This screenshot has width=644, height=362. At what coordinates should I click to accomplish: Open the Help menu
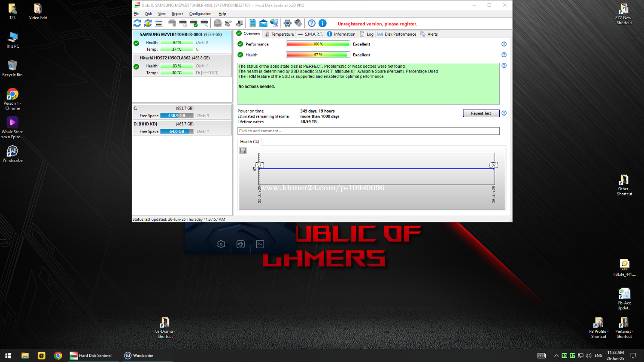pos(222,14)
